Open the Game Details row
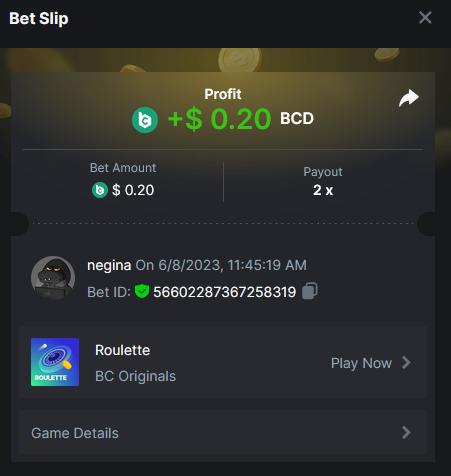 click(x=223, y=432)
